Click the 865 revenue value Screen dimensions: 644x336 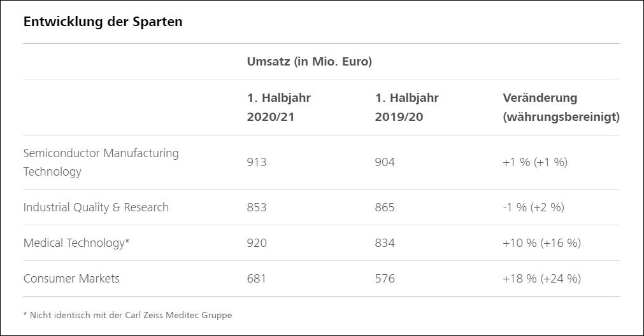(x=385, y=207)
